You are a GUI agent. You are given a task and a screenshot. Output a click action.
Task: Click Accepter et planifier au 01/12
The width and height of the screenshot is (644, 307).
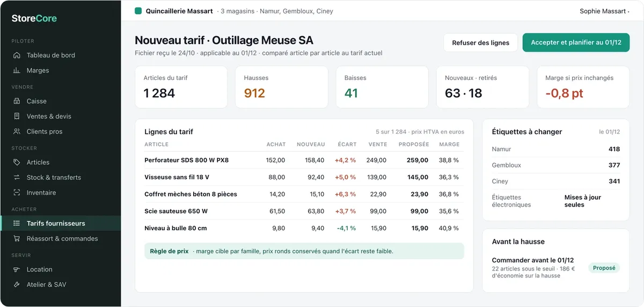pyautogui.click(x=576, y=42)
